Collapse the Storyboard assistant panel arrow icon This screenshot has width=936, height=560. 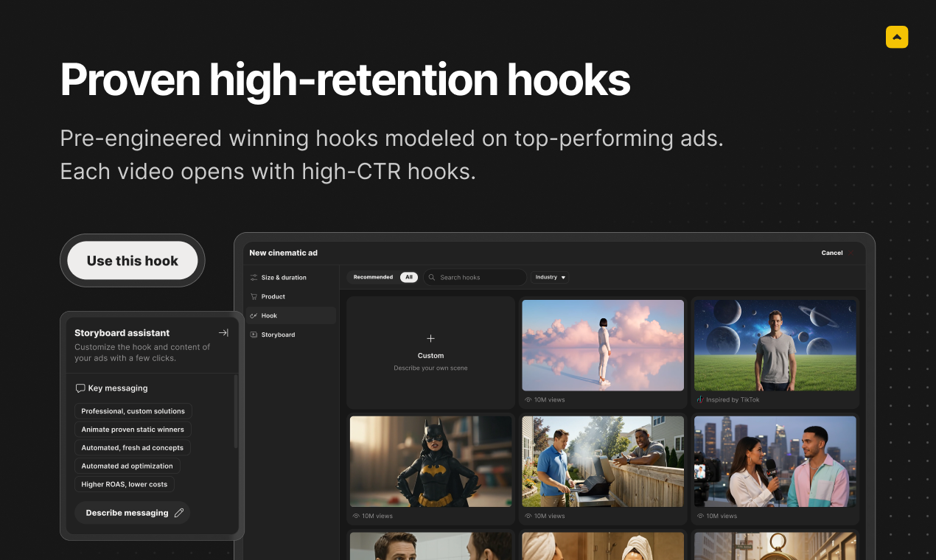(x=223, y=333)
